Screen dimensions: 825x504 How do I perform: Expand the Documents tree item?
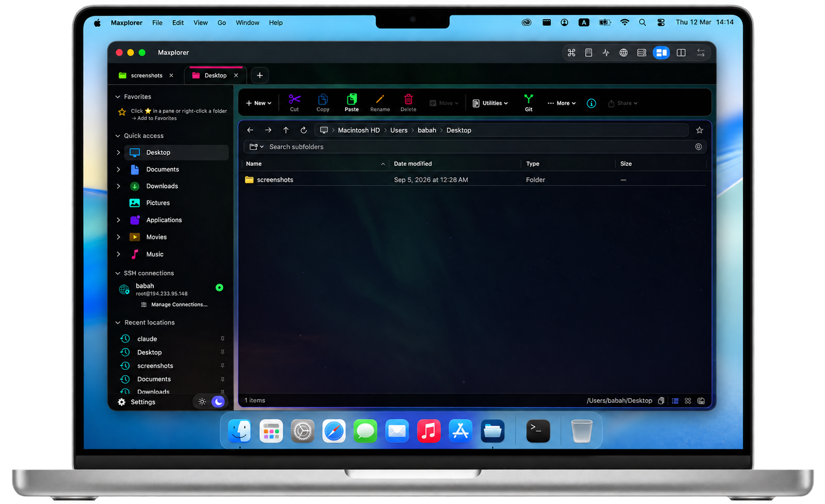coord(118,169)
